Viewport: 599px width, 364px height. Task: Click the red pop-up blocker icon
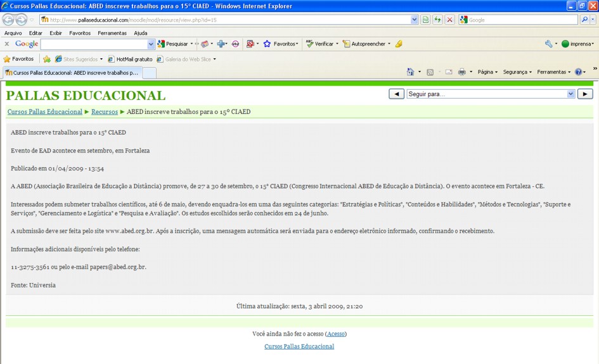pyautogui.click(x=250, y=44)
